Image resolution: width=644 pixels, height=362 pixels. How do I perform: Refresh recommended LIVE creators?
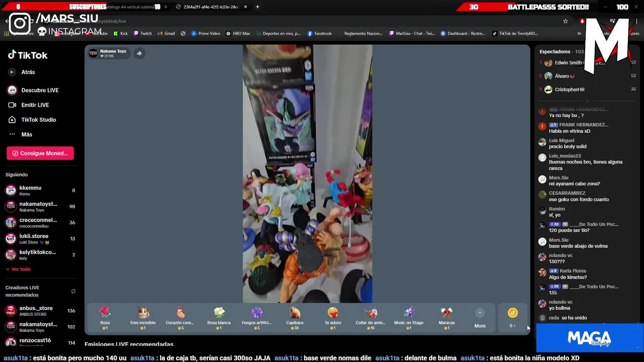pyautogui.click(x=73, y=291)
